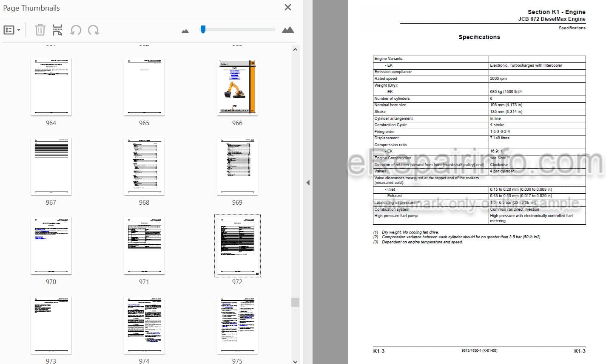Select the page 969 thumbnail
Viewport: 606px width, 364px height.
click(237, 166)
